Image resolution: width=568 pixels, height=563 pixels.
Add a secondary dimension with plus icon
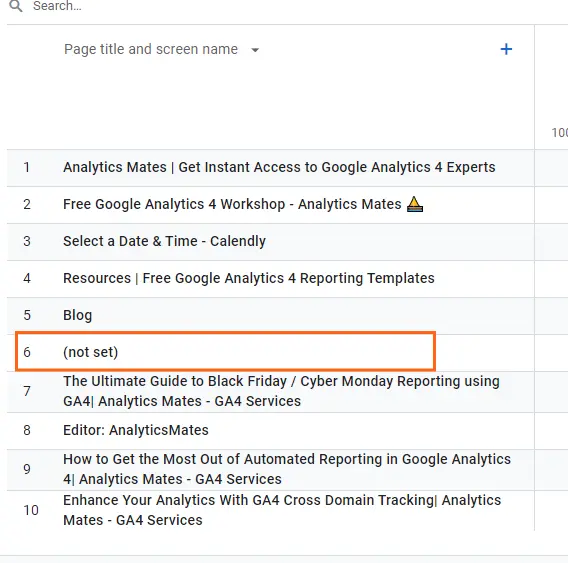click(506, 49)
